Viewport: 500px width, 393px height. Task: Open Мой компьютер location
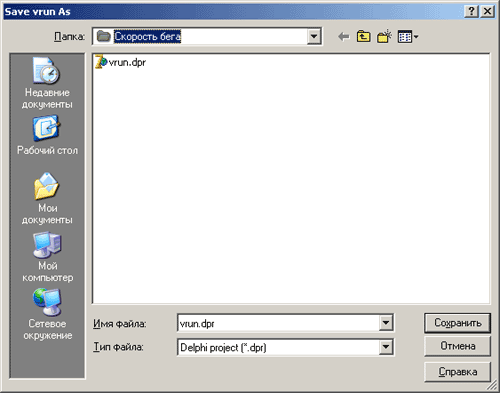tap(47, 257)
